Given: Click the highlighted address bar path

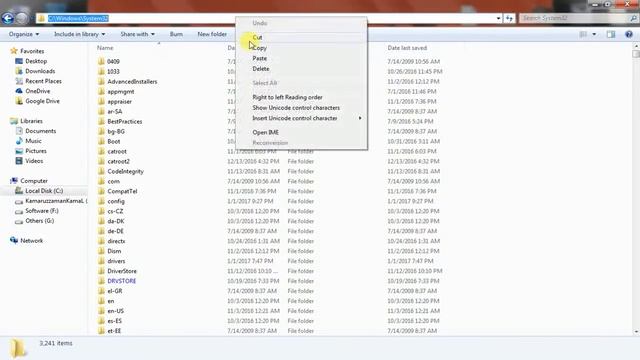Looking at the screenshot, I should click(78, 18).
